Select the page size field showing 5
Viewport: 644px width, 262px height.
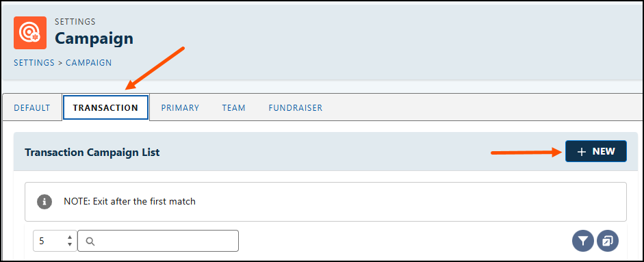point(55,241)
